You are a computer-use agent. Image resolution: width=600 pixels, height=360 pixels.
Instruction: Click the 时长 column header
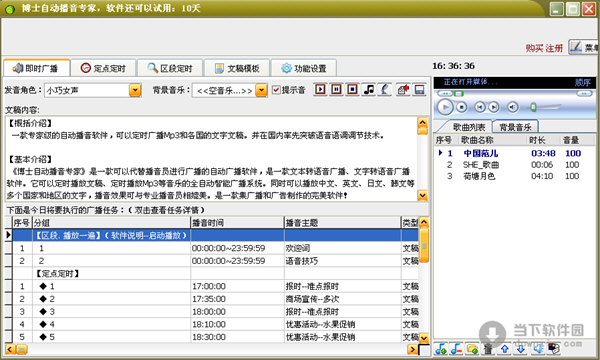pyautogui.click(x=543, y=140)
